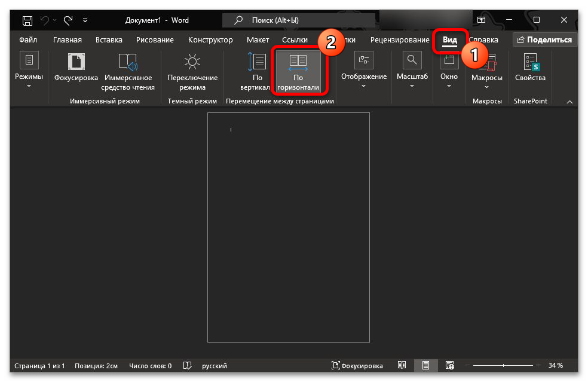Select Read Mode view in status bar
The height and width of the screenshot is (382, 588).
(x=402, y=365)
